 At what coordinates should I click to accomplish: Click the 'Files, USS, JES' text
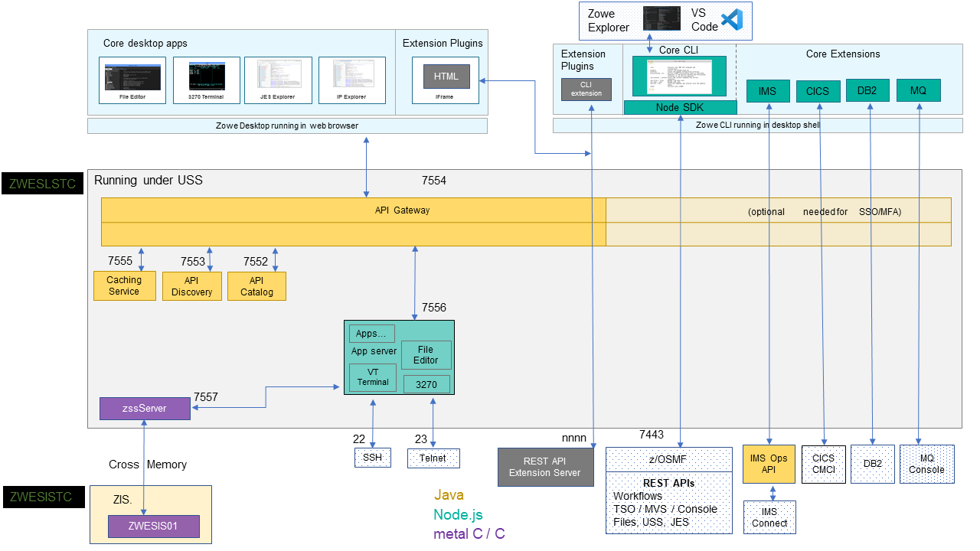651,522
